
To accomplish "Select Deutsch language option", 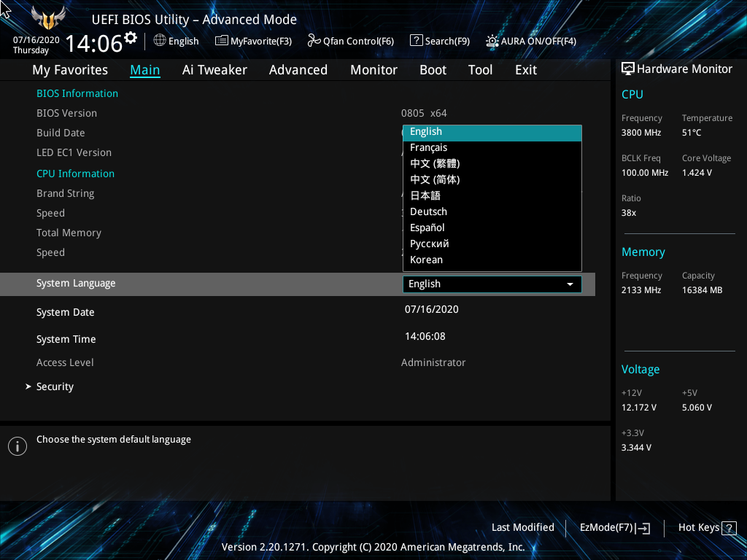I will pyautogui.click(x=492, y=211).
